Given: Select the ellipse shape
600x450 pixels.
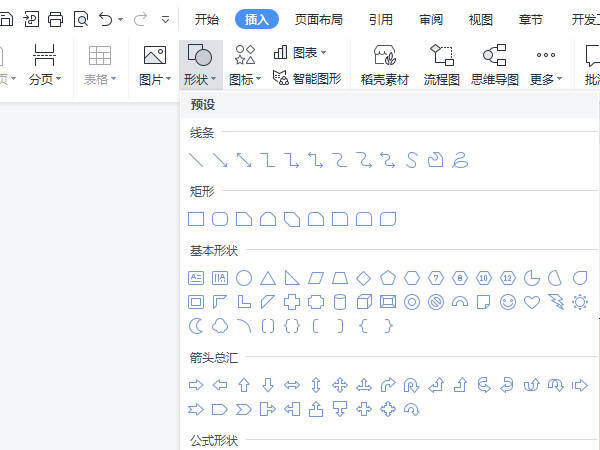Looking at the screenshot, I should 244,278.
